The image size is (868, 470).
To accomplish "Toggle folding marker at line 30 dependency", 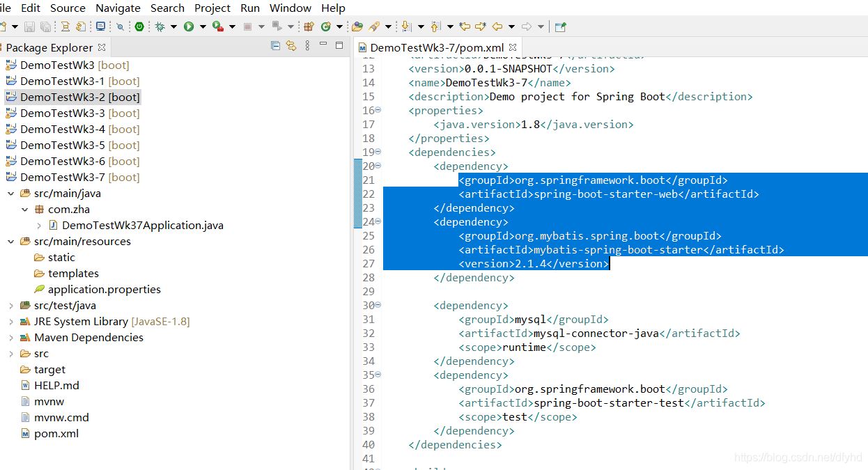I will [378, 305].
